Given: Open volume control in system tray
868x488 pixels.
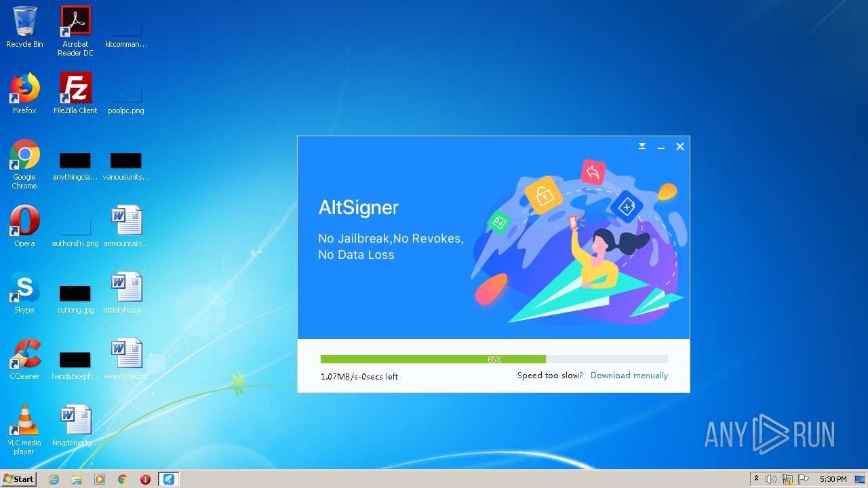Looking at the screenshot, I should [x=771, y=479].
